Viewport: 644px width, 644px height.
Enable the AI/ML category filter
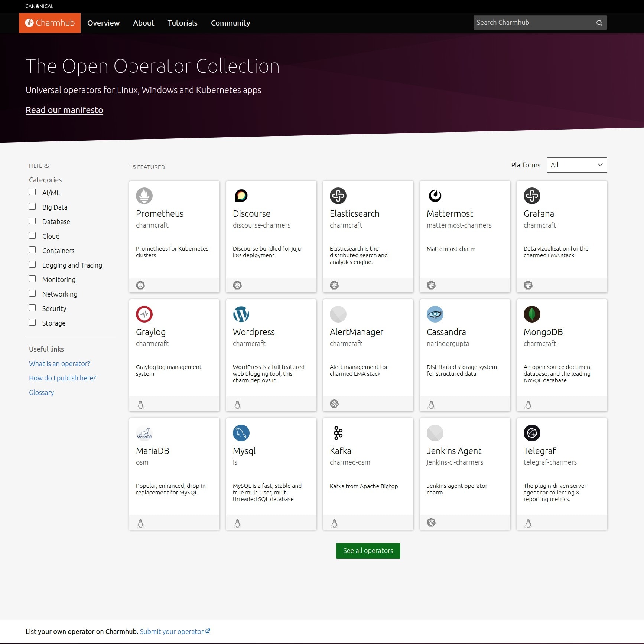pos(32,192)
